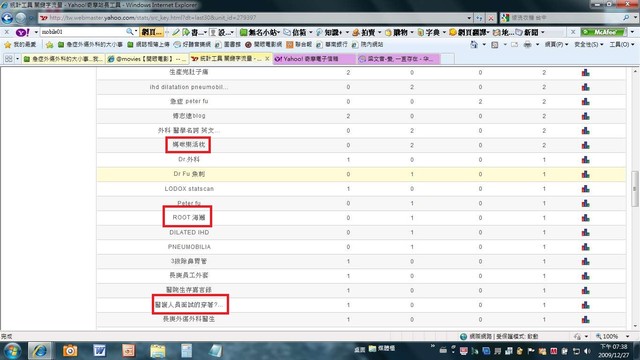The image size is (640, 360).
Task: Click the Word icon on taskbar
Action: click(x=99, y=351)
